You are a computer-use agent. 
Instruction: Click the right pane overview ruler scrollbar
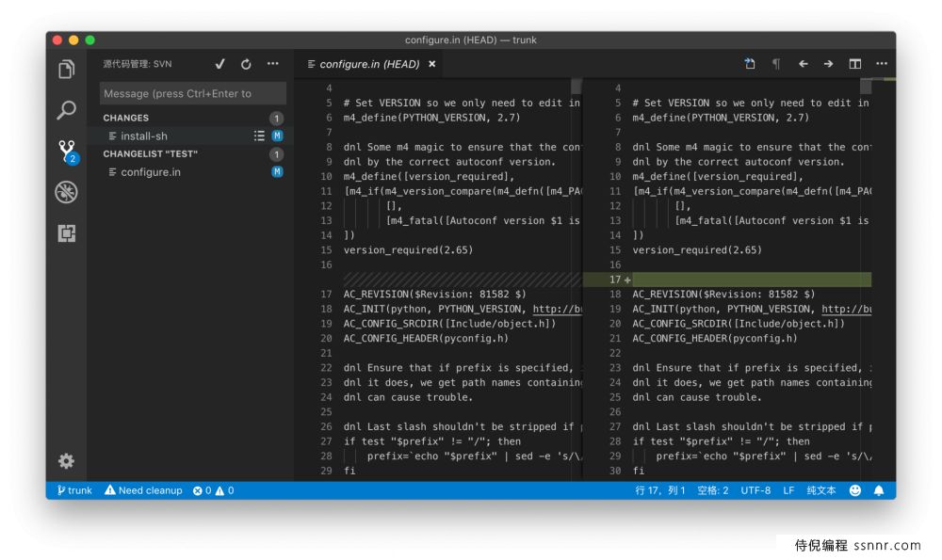pyautogui.click(x=865, y=87)
